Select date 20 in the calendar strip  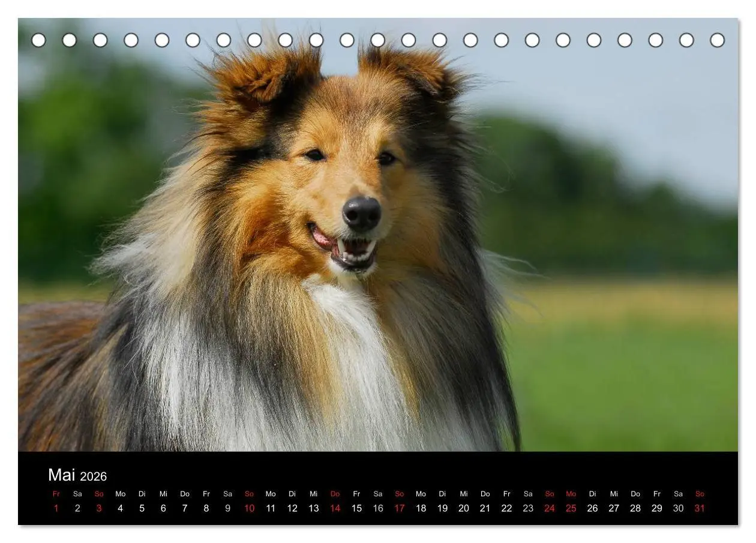(x=464, y=508)
